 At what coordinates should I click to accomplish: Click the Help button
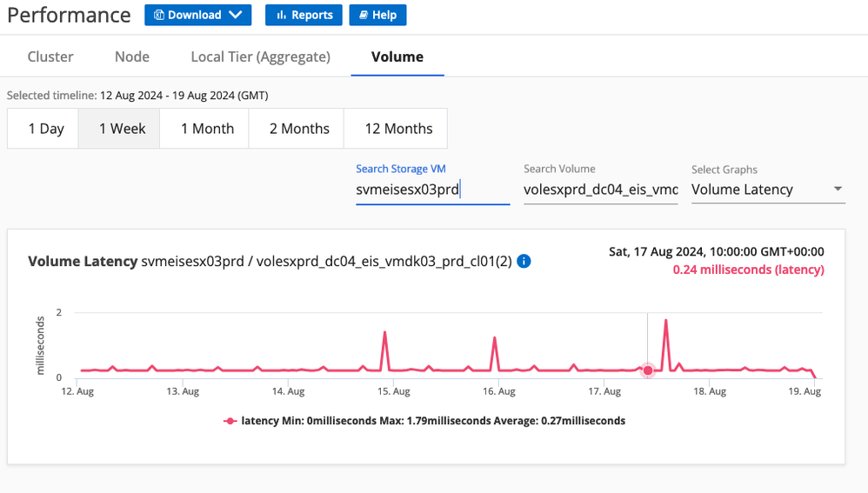(x=377, y=15)
